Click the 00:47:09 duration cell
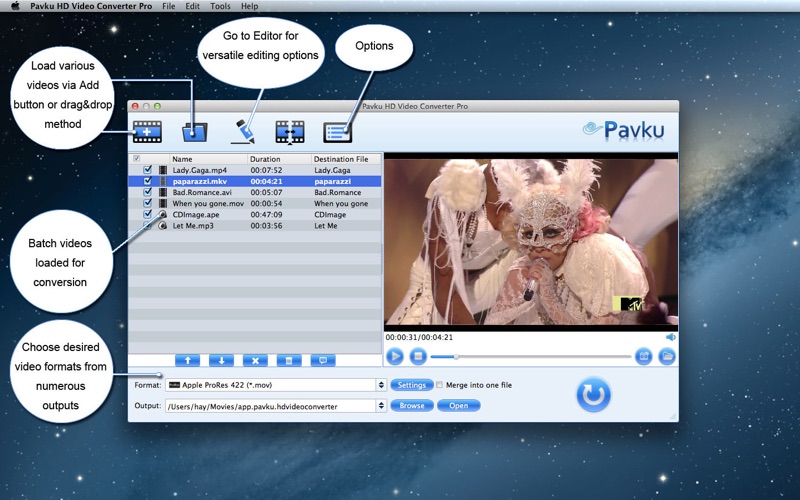This screenshot has height=500, width=800. (266, 214)
